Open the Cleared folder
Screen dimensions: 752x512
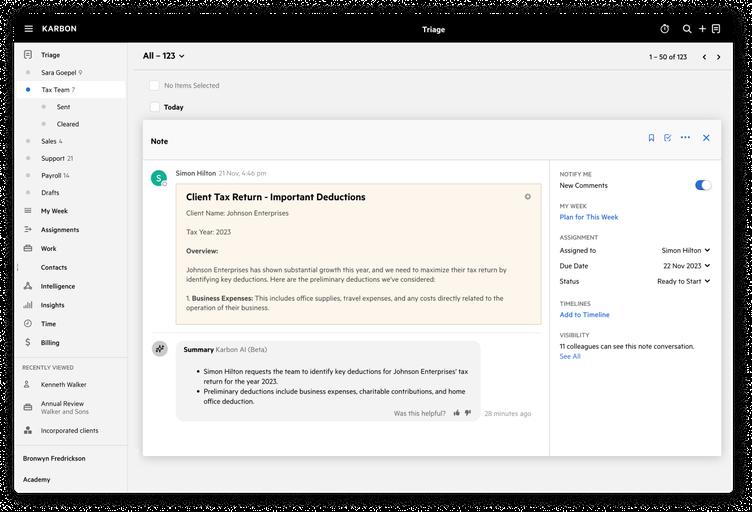[70, 124]
